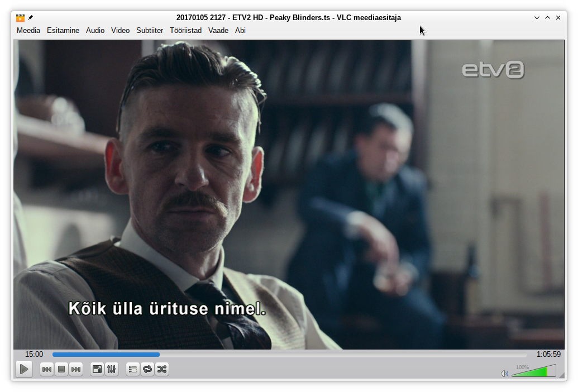
Task: Skip to the previous media item
Action: (x=47, y=369)
